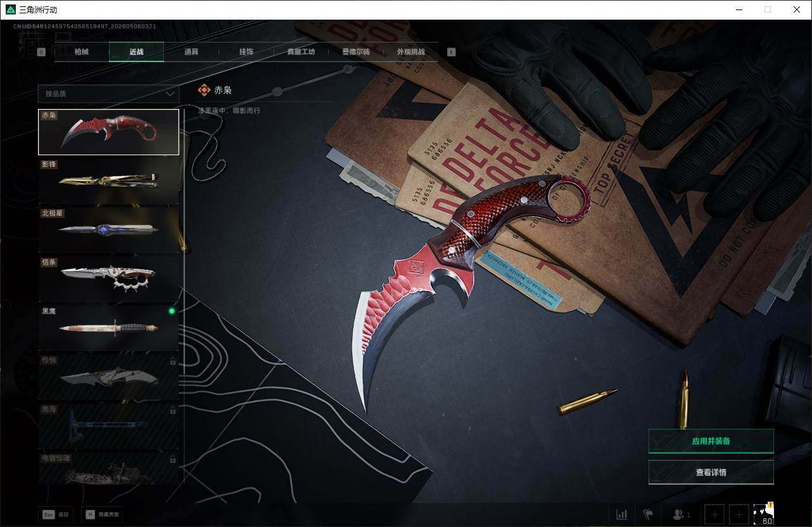The height and width of the screenshot is (527, 812).
Task: Click 应用并装备 to apply and equip
Action: [x=711, y=441]
